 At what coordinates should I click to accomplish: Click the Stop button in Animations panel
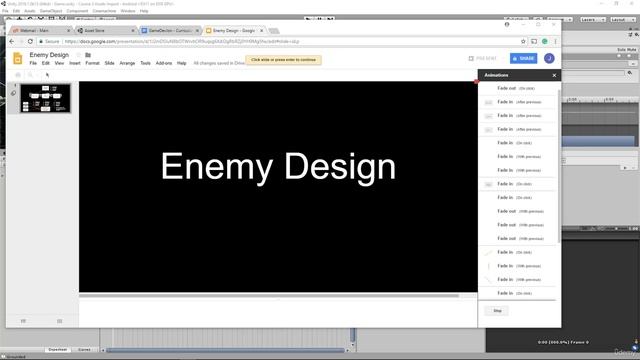point(497,311)
